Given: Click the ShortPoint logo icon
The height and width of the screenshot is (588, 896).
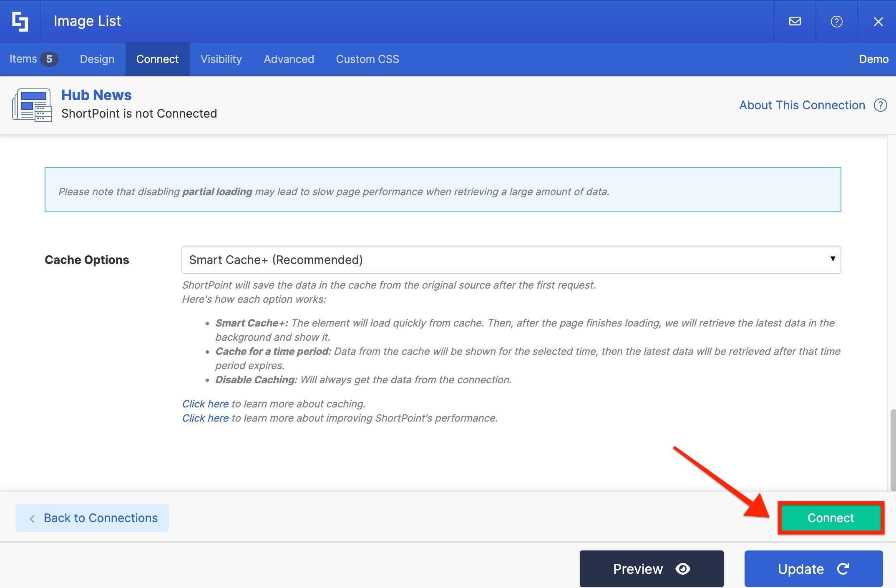Looking at the screenshot, I should (20, 21).
